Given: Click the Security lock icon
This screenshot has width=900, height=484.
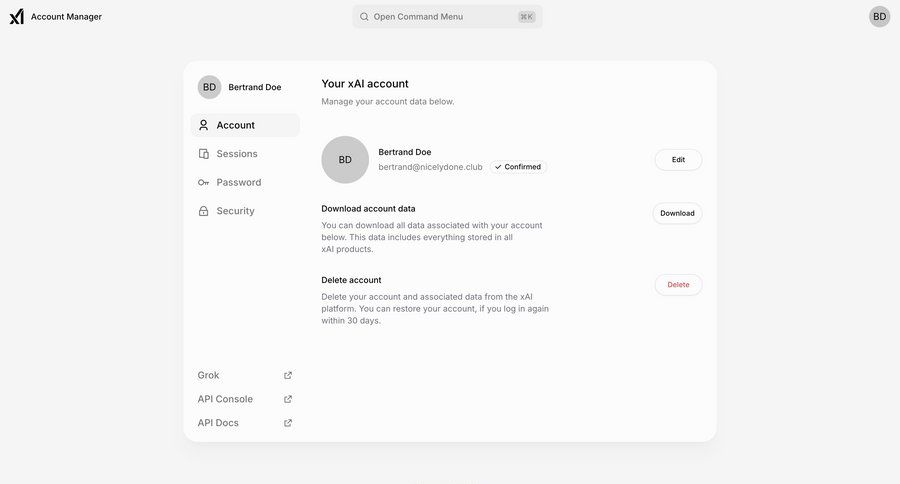Looking at the screenshot, I should (x=203, y=211).
